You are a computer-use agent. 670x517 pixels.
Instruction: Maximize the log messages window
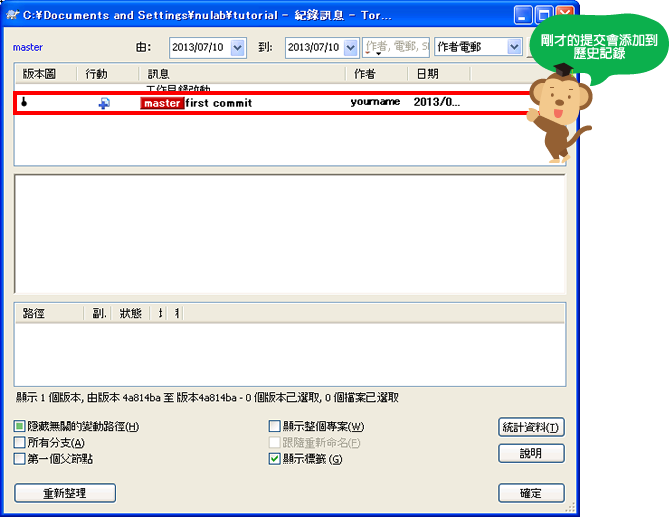[x=544, y=16]
